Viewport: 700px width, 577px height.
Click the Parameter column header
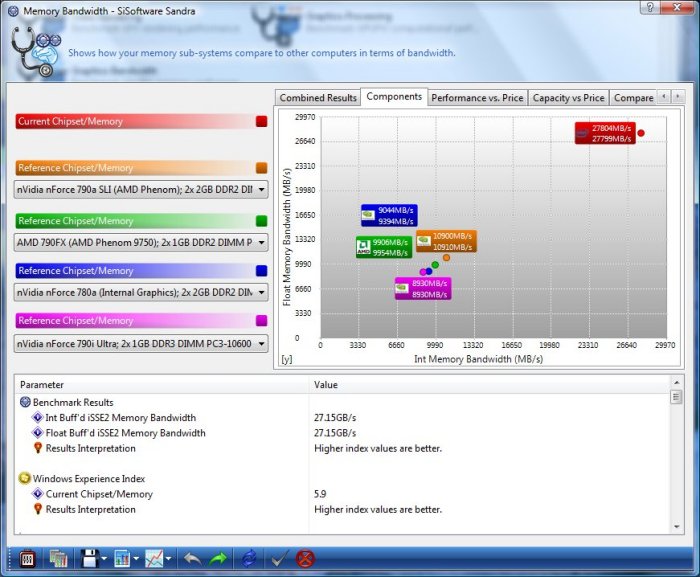(x=162, y=385)
